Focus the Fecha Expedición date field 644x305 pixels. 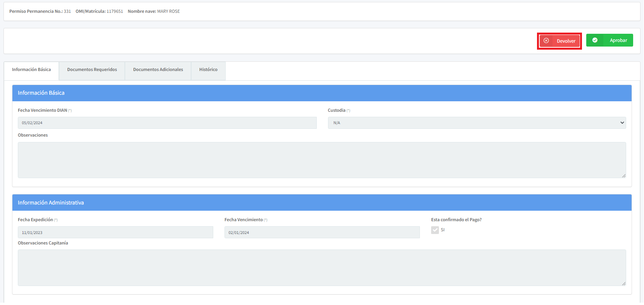pos(115,232)
